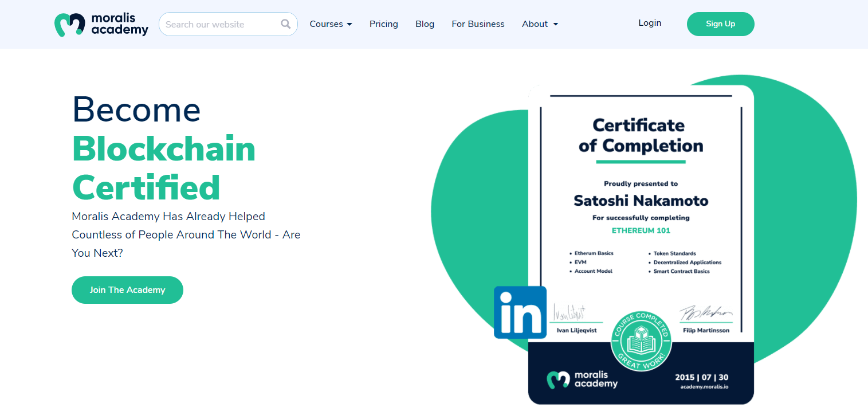Click the ETHEREUM 101 course title
This screenshot has height=419, width=868.
click(x=641, y=230)
